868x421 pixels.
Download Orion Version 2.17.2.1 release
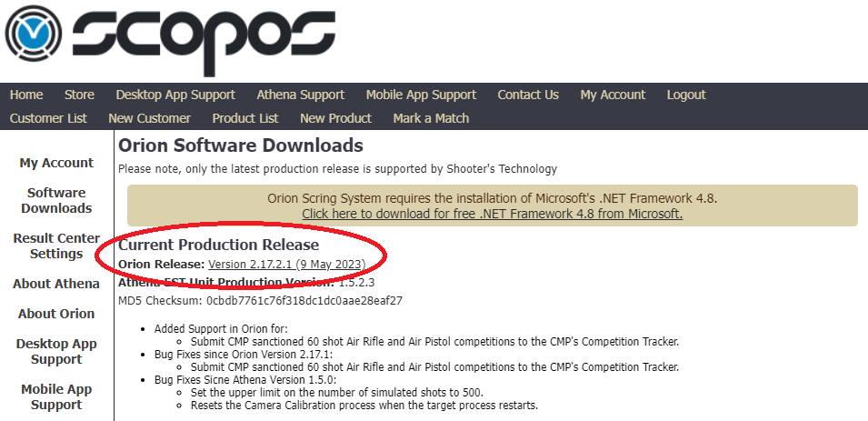coord(286,265)
